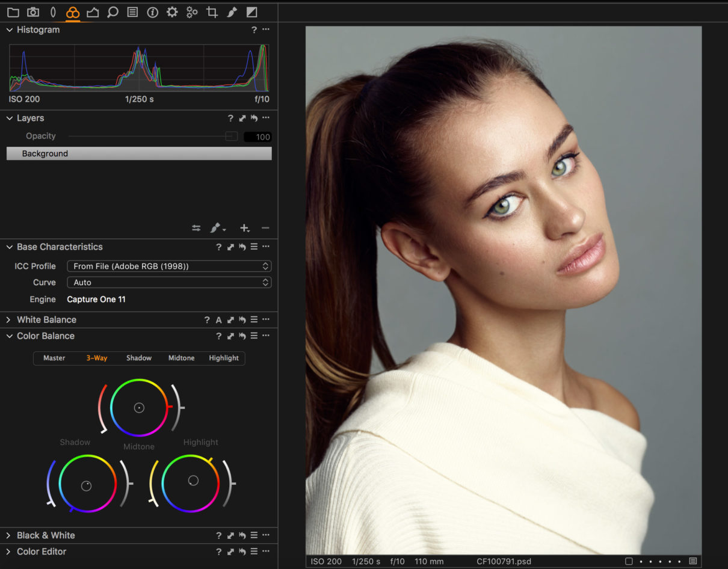Remove selected layer with the minus icon
The width and height of the screenshot is (728, 569).
(x=265, y=228)
